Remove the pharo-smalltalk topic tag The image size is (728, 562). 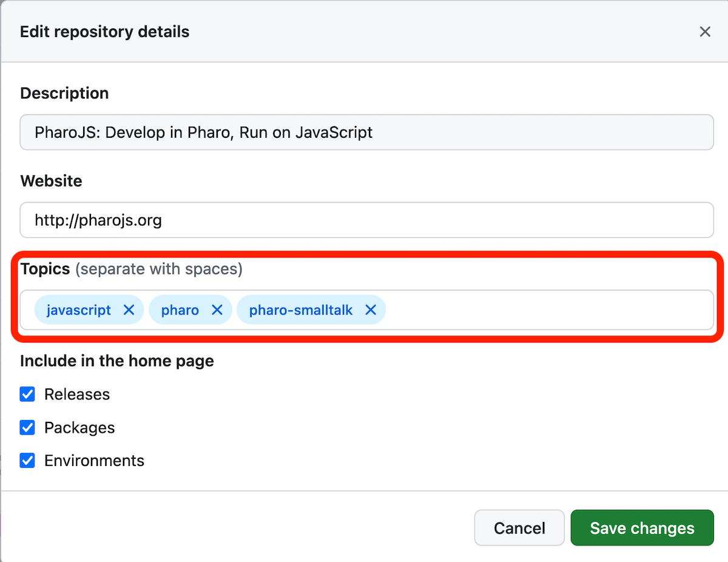(x=371, y=310)
